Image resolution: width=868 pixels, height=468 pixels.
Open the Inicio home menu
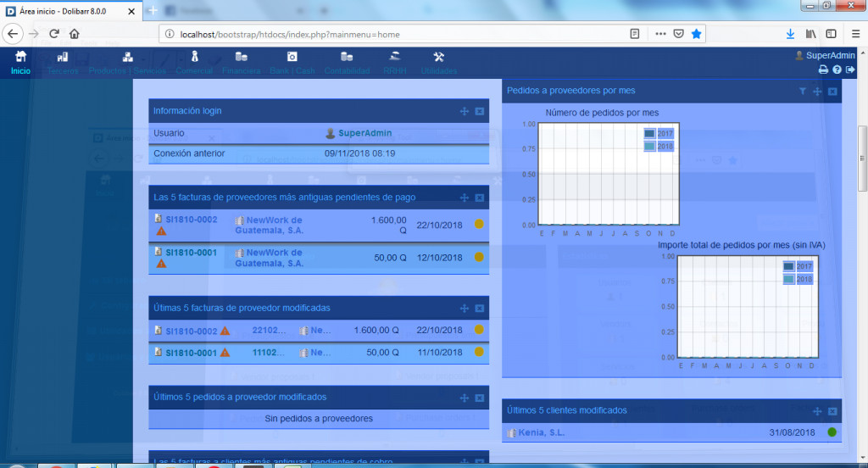pyautogui.click(x=20, y=63)
